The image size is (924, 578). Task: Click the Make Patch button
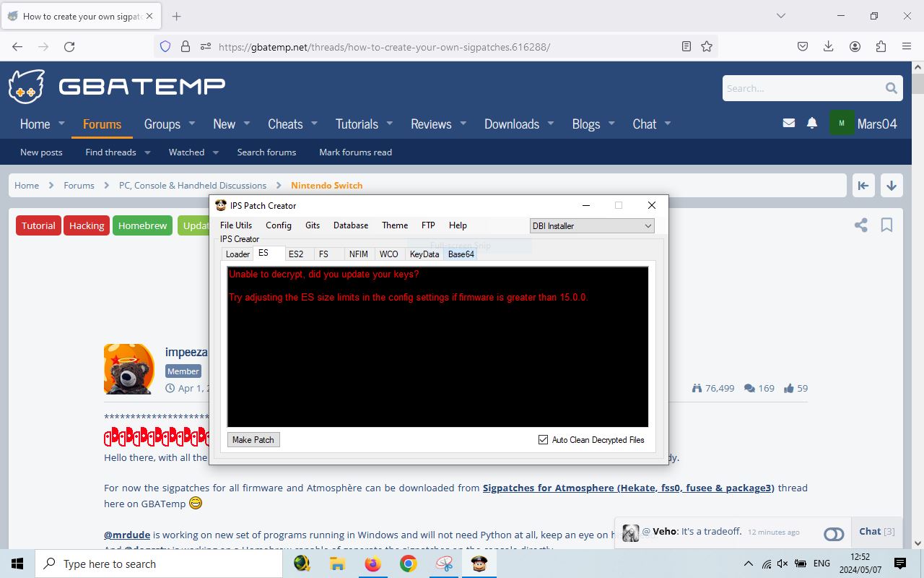click(253, 439)
